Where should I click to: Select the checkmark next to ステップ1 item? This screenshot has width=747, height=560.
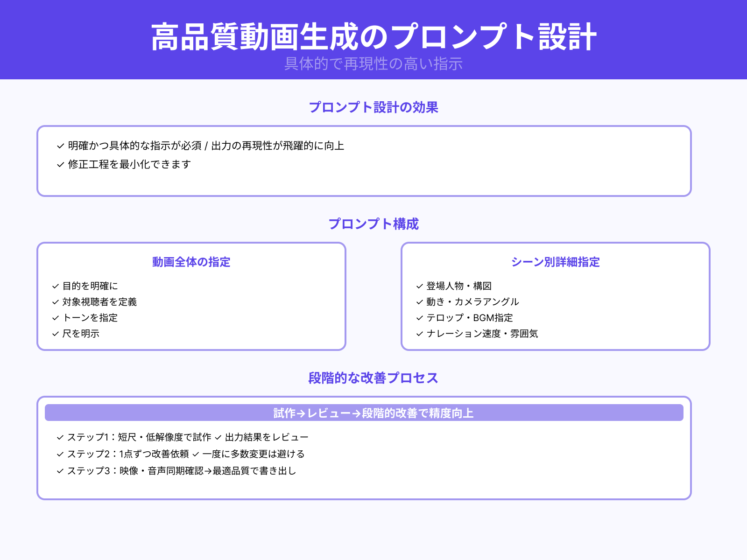60,437
